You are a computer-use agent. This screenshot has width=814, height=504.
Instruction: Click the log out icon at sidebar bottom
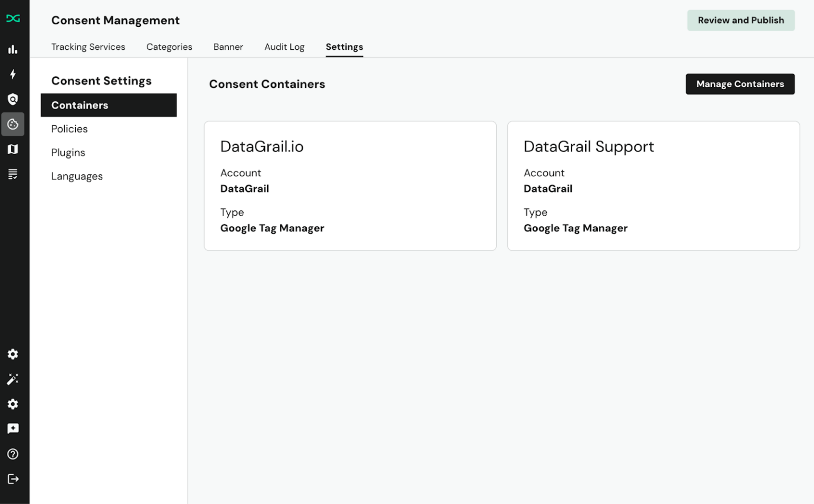pyautogui.click(x=13, y=479)
